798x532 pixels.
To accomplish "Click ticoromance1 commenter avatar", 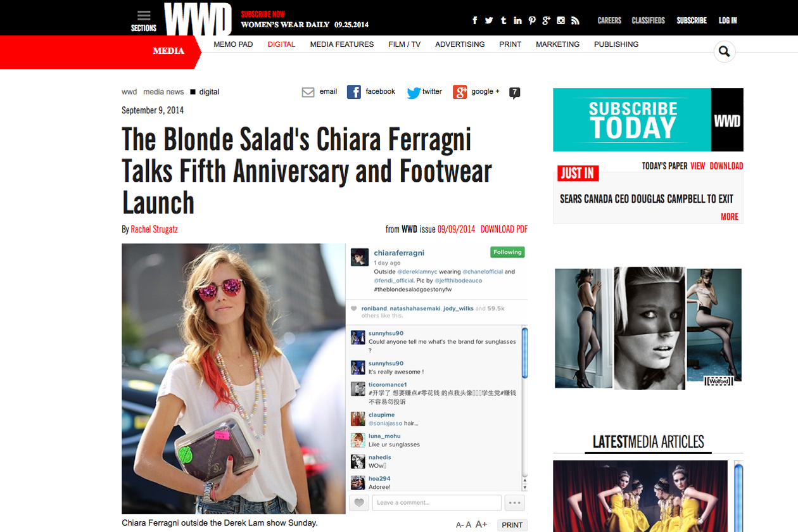I will [358, 389].
